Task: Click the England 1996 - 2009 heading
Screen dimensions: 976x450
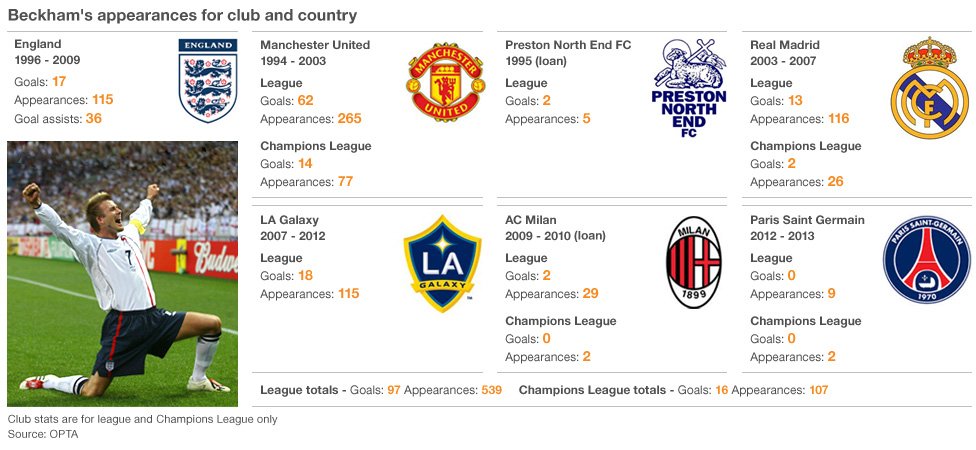Action: [47, 52]
